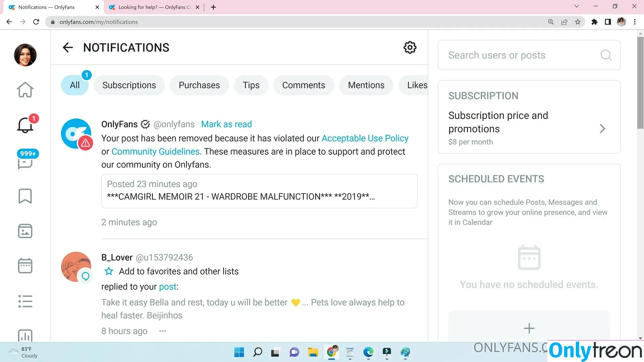644x362 pixels.
Task: Open the notifications bell icon
Action: 25,125
